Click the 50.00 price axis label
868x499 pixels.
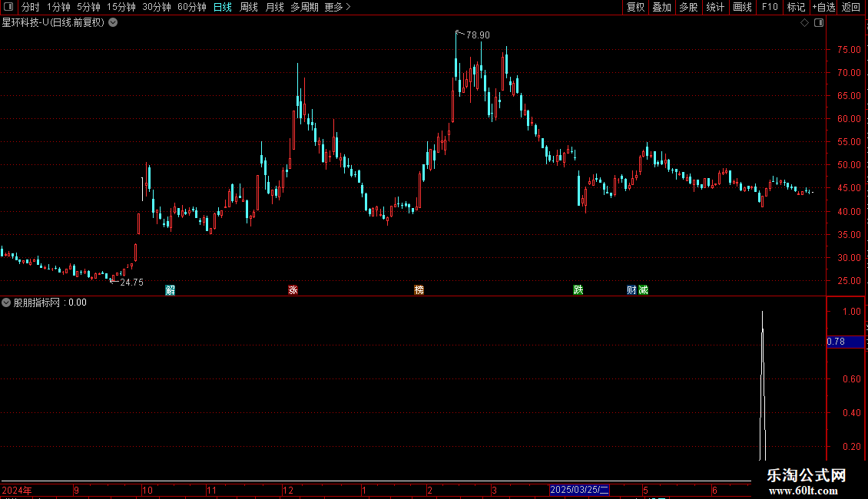pos(849,165)
